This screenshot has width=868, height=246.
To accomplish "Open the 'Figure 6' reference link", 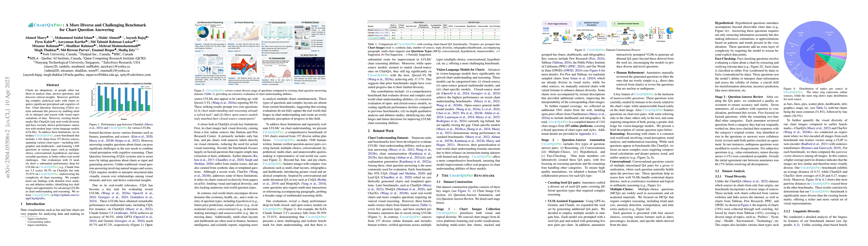I will pos(595,71).
